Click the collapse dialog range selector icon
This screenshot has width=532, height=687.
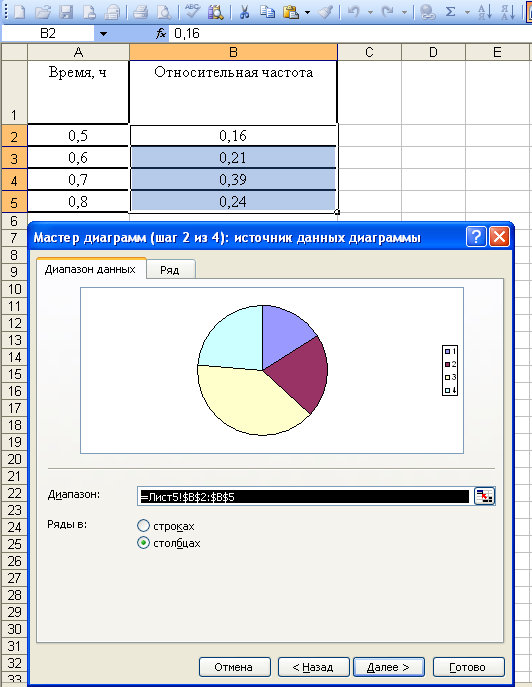[x=484, y=496]
